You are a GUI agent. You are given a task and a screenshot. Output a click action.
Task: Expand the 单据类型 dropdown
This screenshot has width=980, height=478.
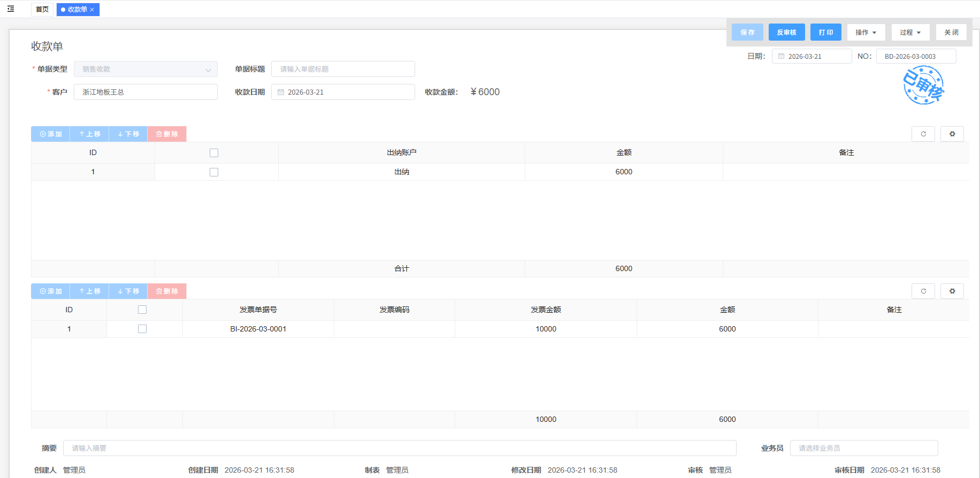click(208, 70)
